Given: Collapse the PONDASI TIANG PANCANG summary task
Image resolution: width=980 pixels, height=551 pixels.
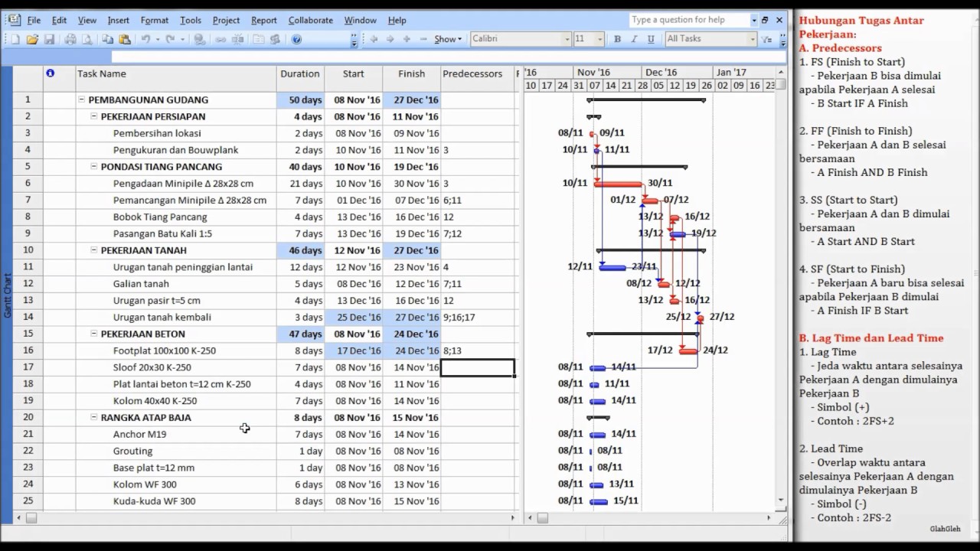Looking at the screenshot, I should pos(93,166).
